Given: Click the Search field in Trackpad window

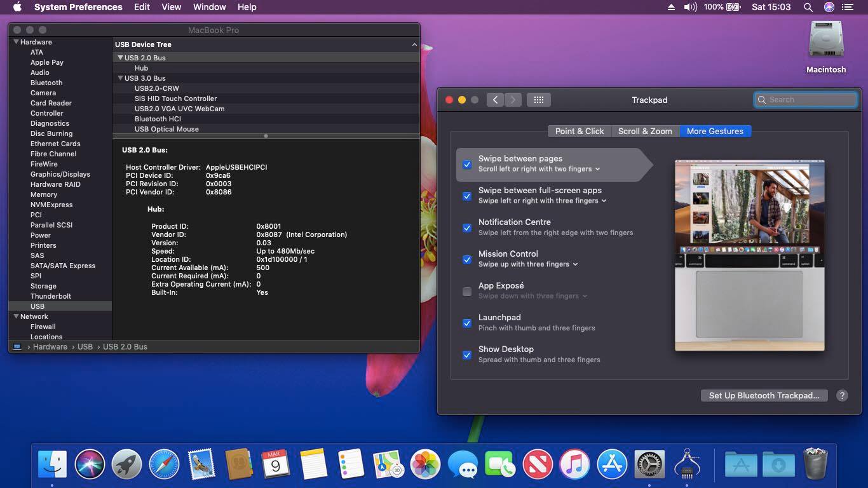Looking at the screenshot, I should pyautogui.click(x=810, y=100).
